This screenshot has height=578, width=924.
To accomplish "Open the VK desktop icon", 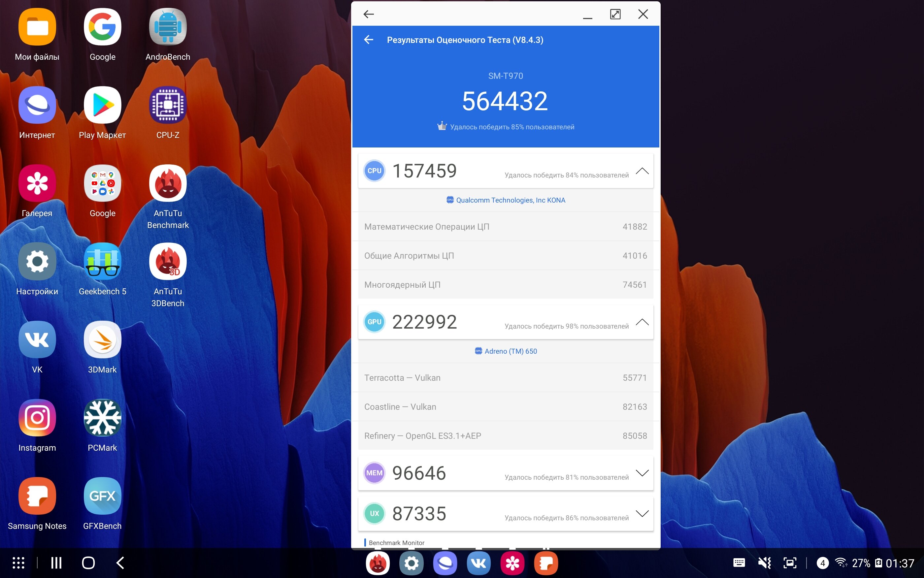I will (37, 339).
